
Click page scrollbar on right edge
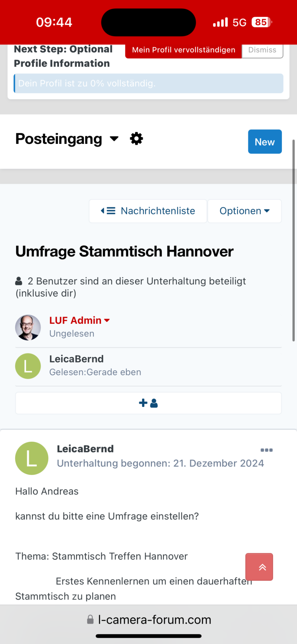tap(293, 240)
